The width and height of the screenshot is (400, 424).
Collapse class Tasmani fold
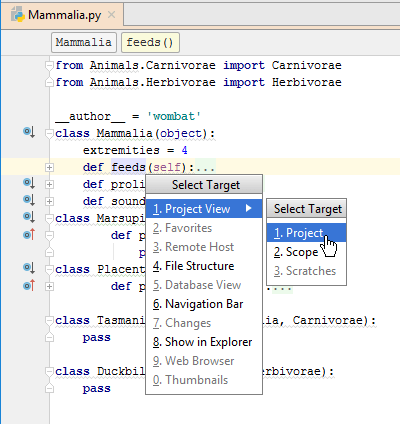tap(49, 320)
